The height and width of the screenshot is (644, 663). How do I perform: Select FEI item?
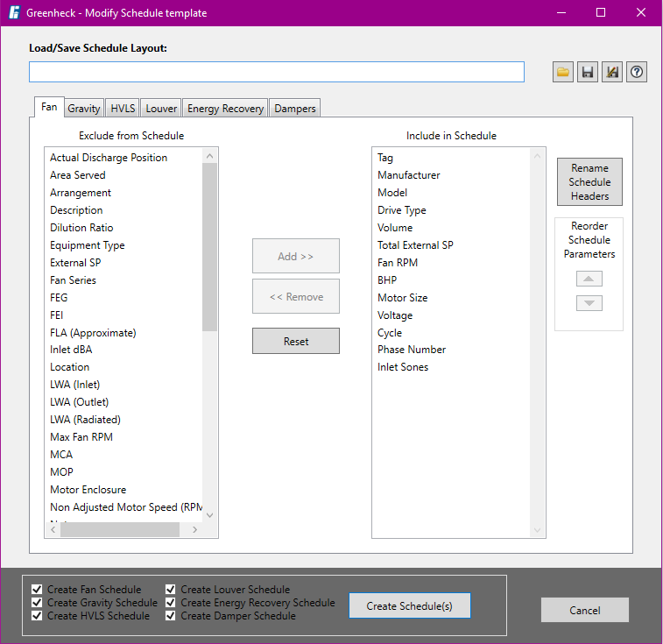56,315
